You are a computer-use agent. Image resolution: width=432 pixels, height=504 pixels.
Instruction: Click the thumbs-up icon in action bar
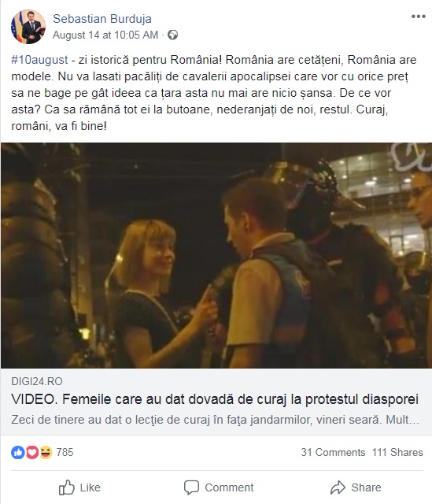pos(66,487)
